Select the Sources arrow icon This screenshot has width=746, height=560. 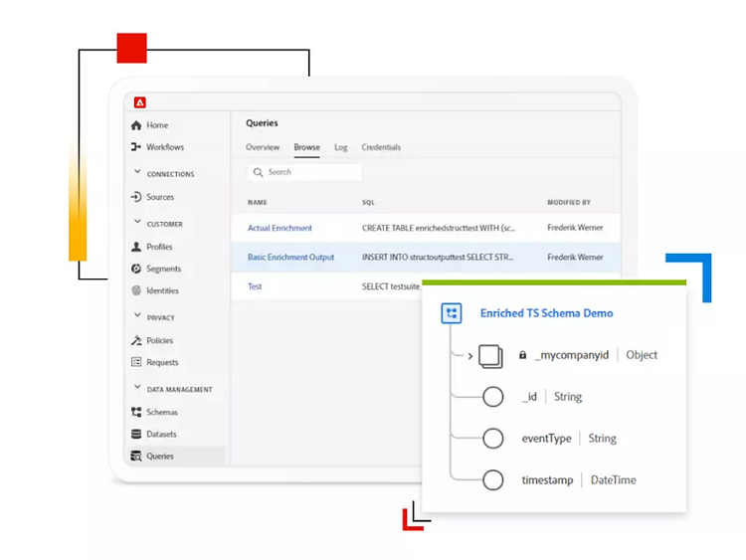(136, 197)
